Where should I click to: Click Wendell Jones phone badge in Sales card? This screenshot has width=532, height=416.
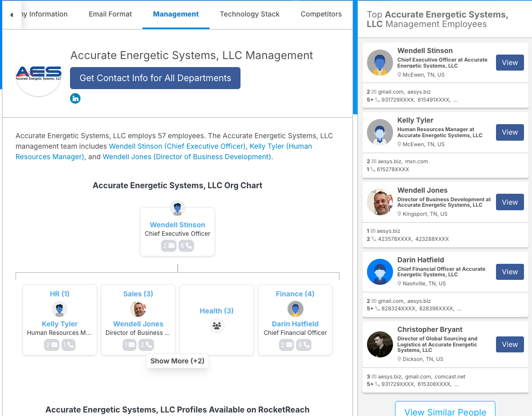(x=146, y=345)
